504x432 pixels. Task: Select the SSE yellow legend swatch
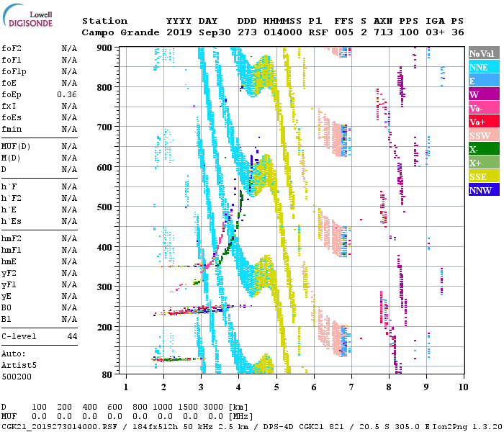(x=484, y=176)
